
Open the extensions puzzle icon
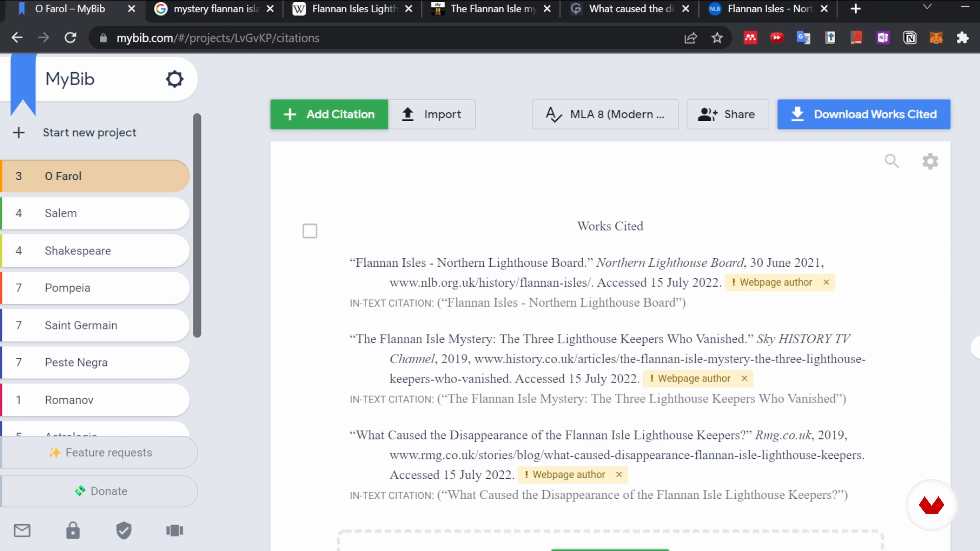pos(962,38)
